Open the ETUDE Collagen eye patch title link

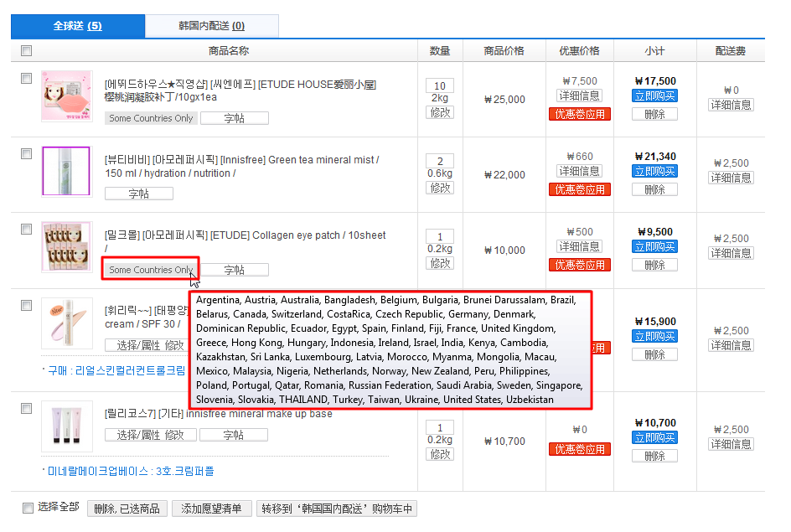click(246, 241)
